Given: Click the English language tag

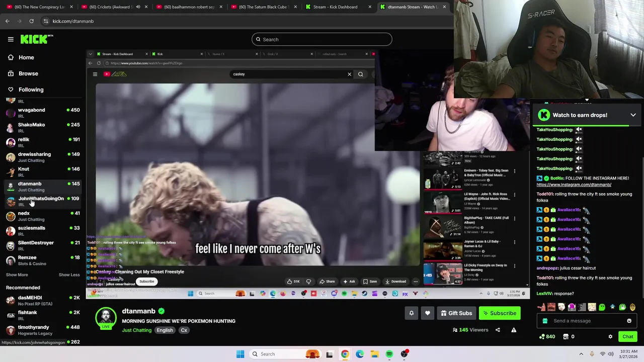Looking at the screenshot, I should (x=165, y=330).
